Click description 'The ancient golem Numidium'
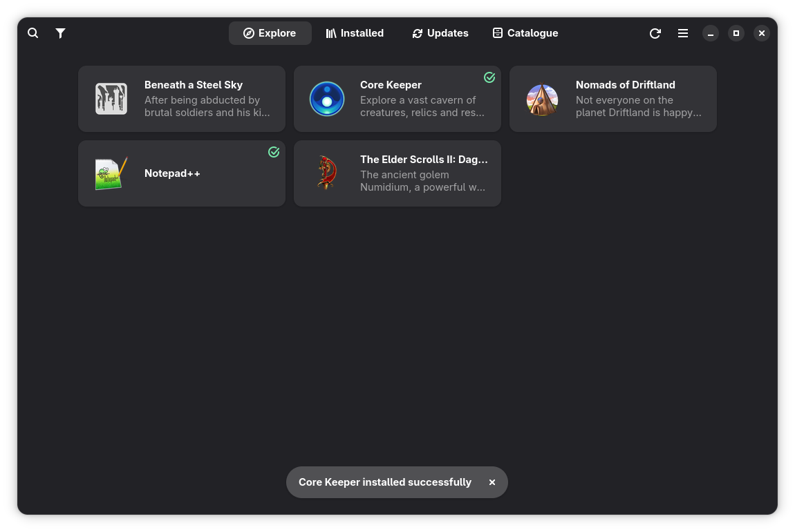 tap(422, 181)
